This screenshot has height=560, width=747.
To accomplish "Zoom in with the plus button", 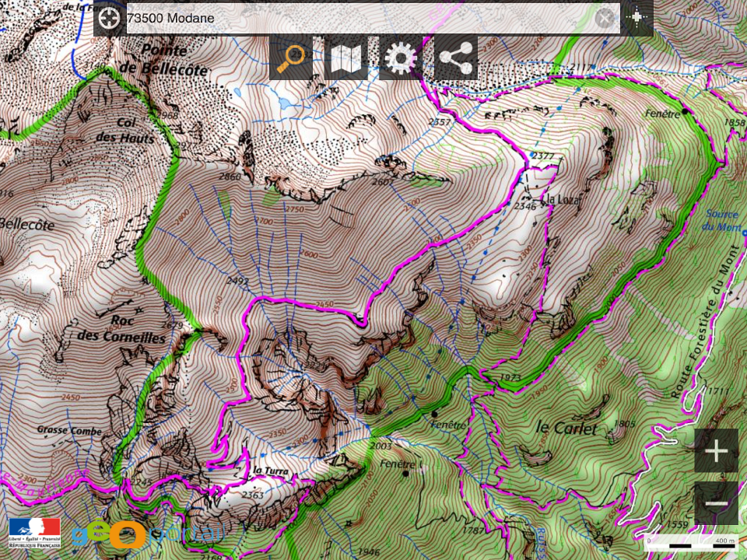I will coord(716,451).
